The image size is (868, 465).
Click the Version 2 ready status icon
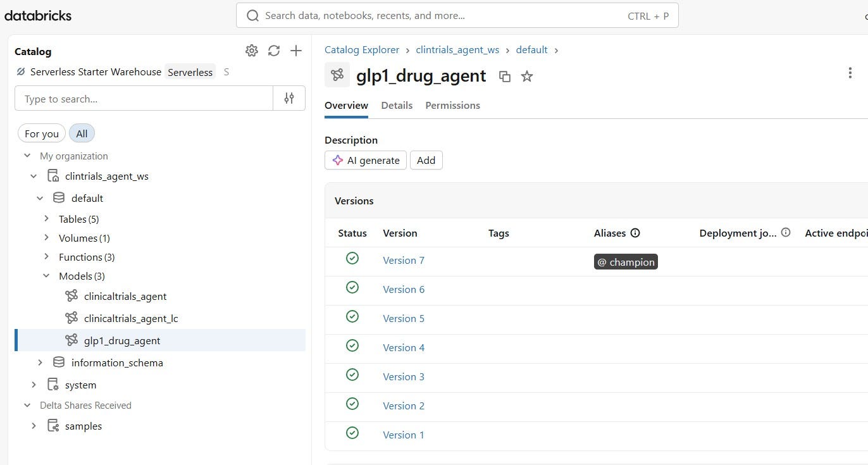[352, 404]
